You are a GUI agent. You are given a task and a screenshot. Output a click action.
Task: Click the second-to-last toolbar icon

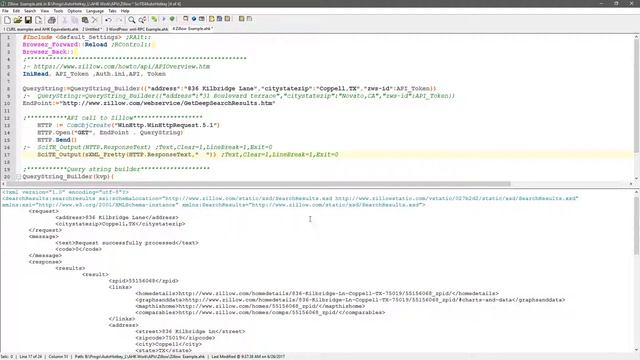coord(241,19)
